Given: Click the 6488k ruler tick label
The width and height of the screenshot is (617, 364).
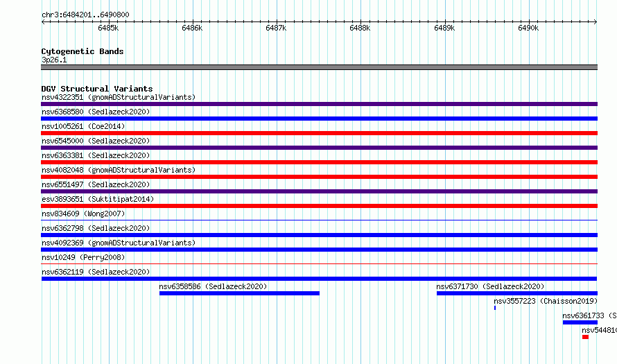Looking at the screenshot, I should tap(360, 28).
